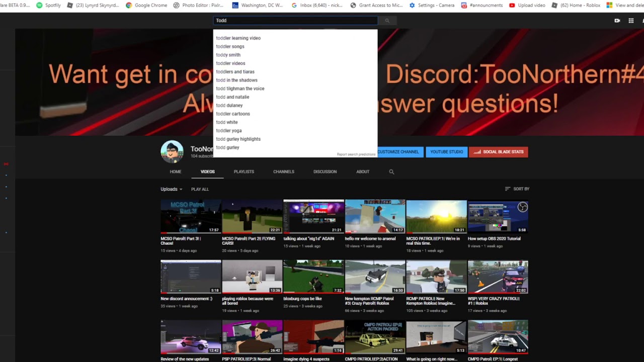644x362 pixels.
Task: Select the Videos channel tab
Action: [208, 172]
